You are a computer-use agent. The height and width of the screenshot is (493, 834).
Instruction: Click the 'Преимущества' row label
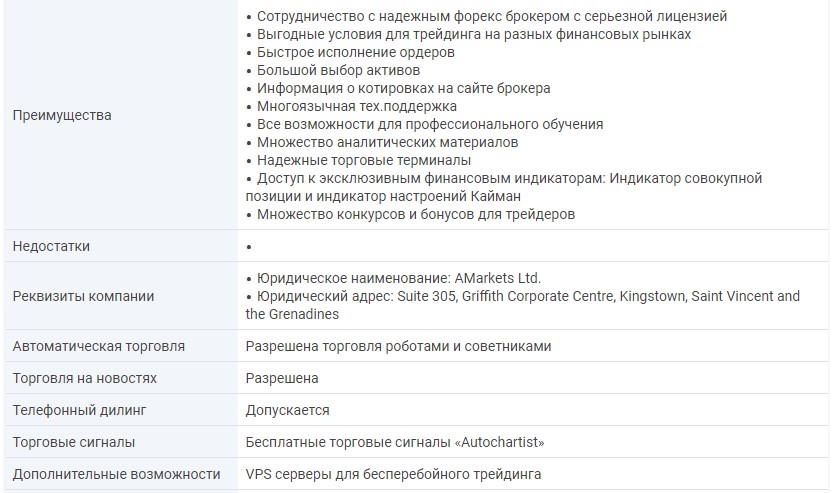(x=62, y=115)
